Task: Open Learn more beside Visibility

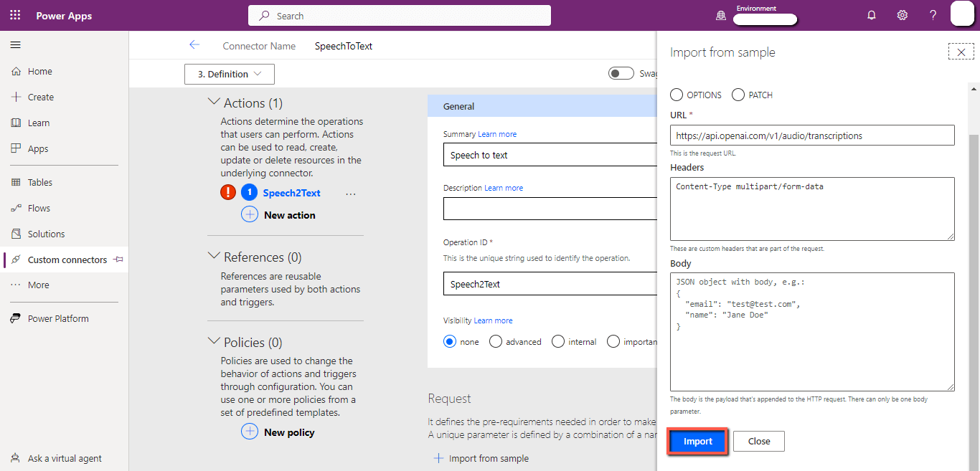Action: (x=493, y=320)
